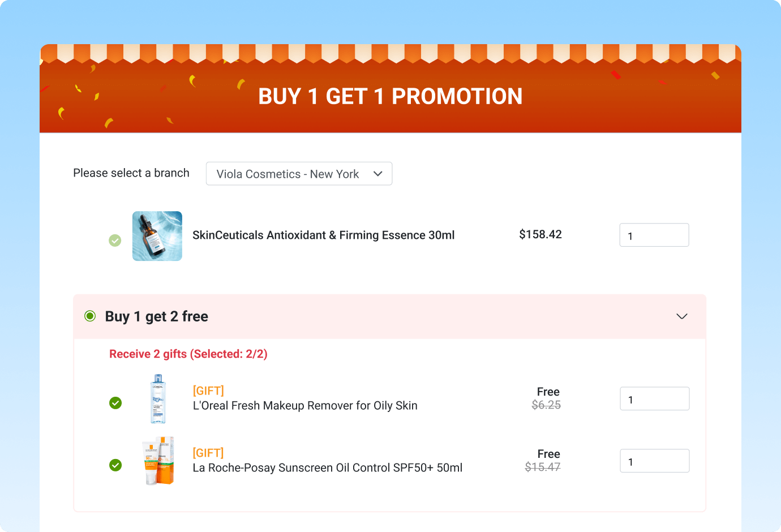The width and height of the screenshot is (781, 532).
Task: Click the GIFT tag above L'Oreal item
Action: coord(208,391)
